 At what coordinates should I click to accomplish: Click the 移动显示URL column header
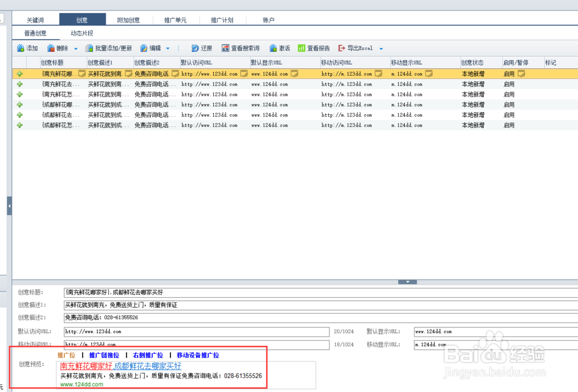click(x=425, y=62)
